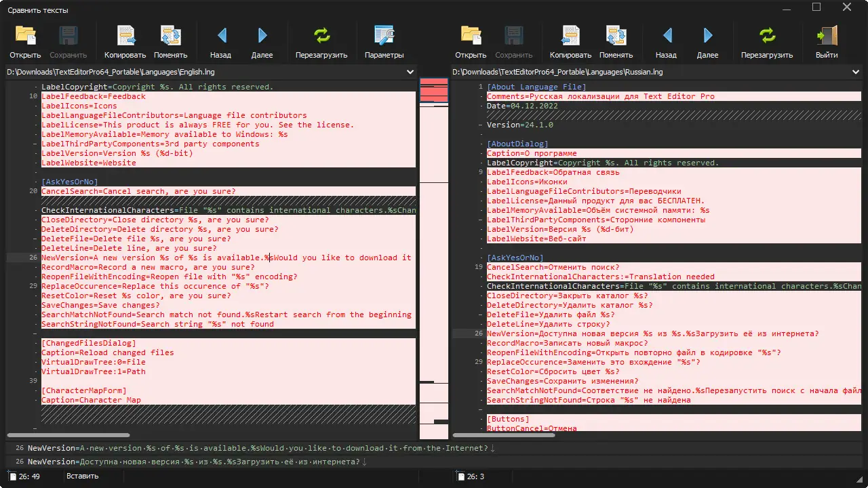Screen dimensions: 868x488
Task: Reload right file with Перезагрузить icon
Action: 767,36
